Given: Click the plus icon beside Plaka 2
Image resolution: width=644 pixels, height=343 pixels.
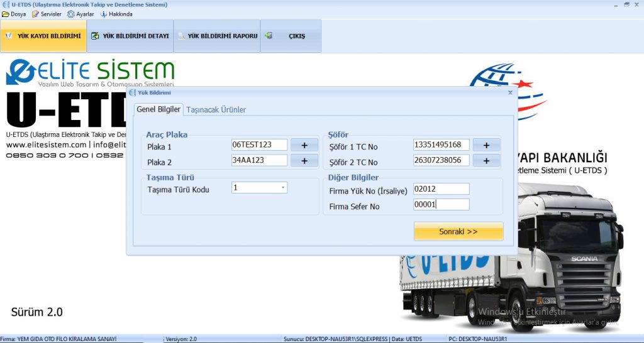Looking at the screenshot, I should coord(304,161).
